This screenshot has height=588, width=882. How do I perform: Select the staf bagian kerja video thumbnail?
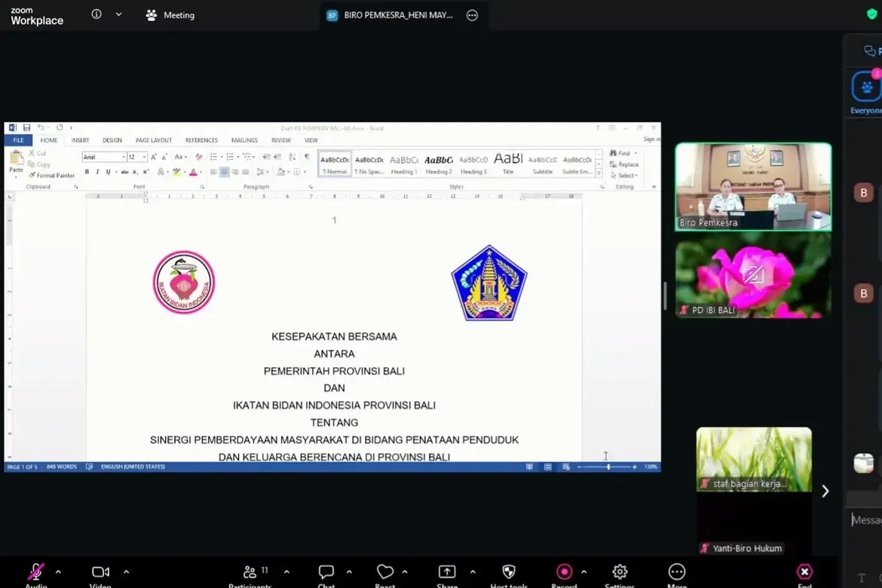coord(754,459)
